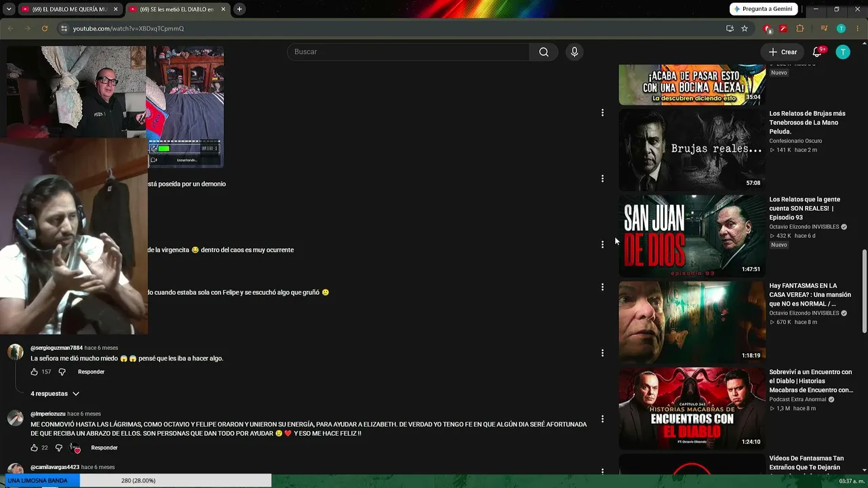The height and width of the screenshot is (488, 868).
Task: Close the 'SE les metió EL DIABLO' tab
Action: click(x=223, y=9)
